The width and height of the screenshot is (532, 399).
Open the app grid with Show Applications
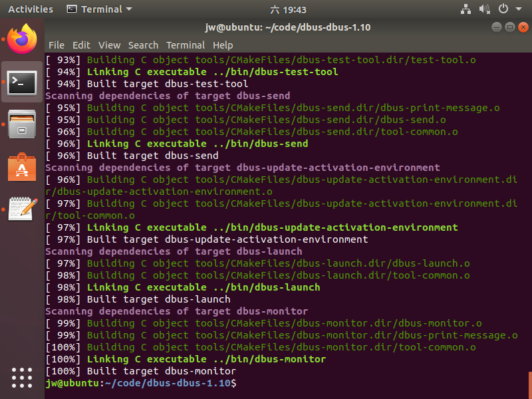coord(22,378)
